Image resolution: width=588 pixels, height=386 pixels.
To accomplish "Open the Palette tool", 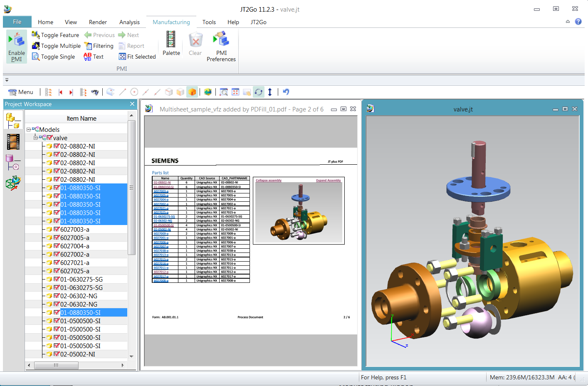I will click(171, 44).
